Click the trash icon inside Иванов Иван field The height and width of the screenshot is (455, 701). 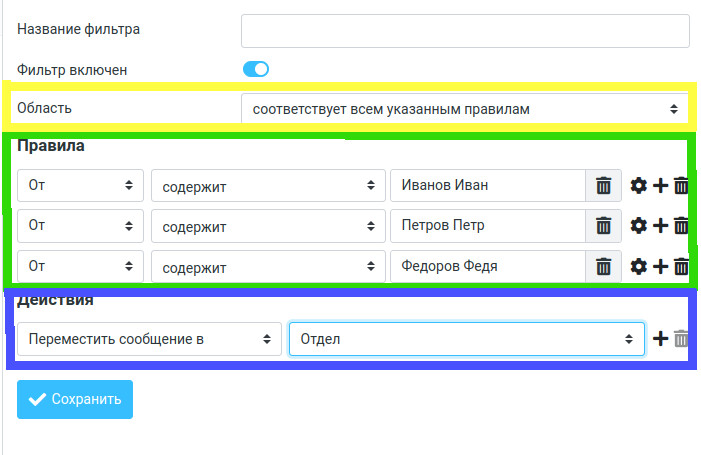[603, 186]
